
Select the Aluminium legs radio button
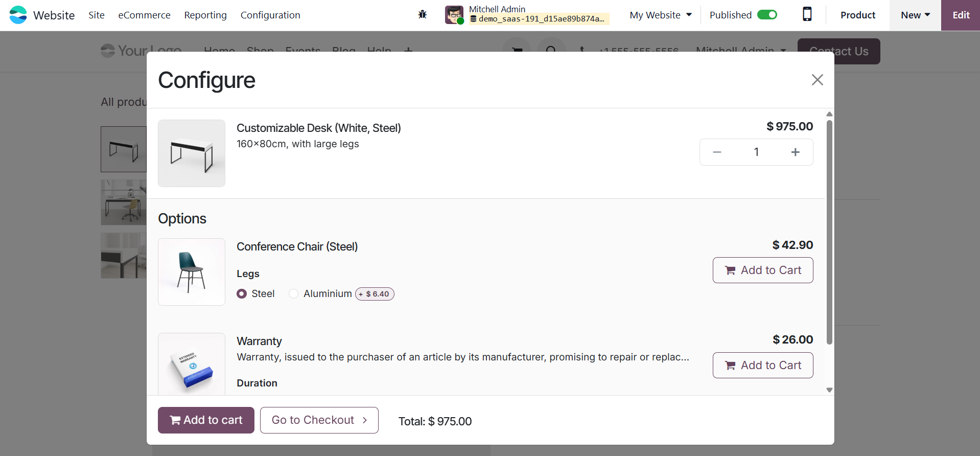(x=293, y=294)
